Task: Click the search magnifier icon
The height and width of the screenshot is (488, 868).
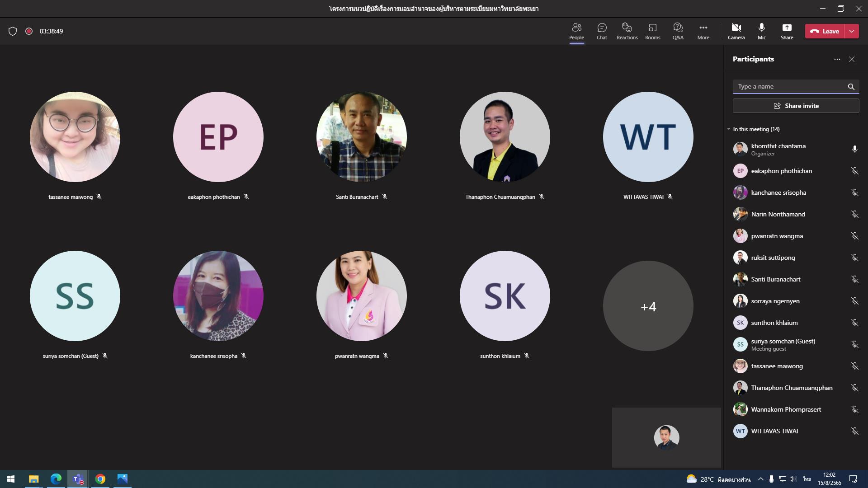Action: tap(851, 87)
